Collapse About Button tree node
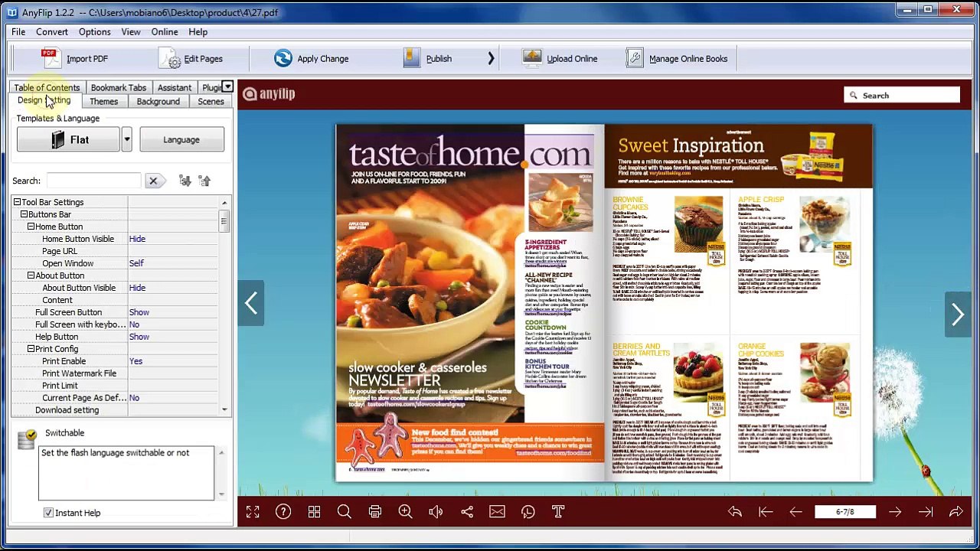 [31, 275]
